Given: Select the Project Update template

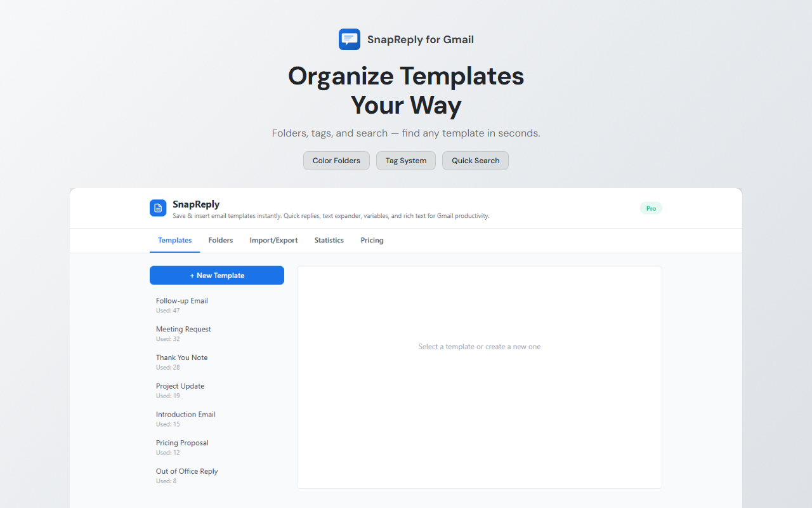Looking at the screenshot, I should [217, 391].
